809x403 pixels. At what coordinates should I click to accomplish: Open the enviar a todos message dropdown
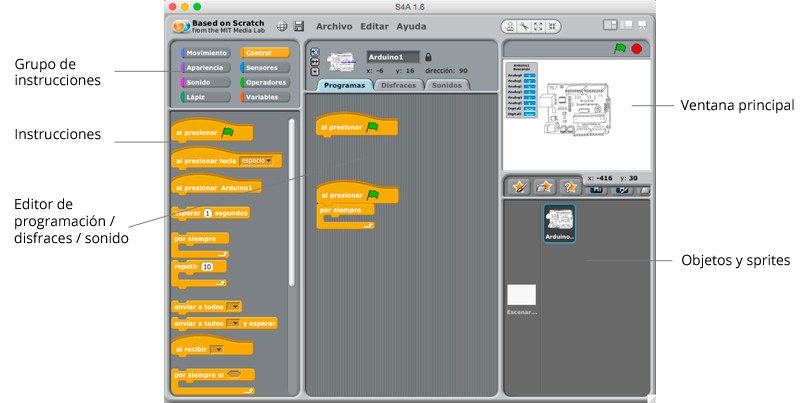[x=234, y=307]
